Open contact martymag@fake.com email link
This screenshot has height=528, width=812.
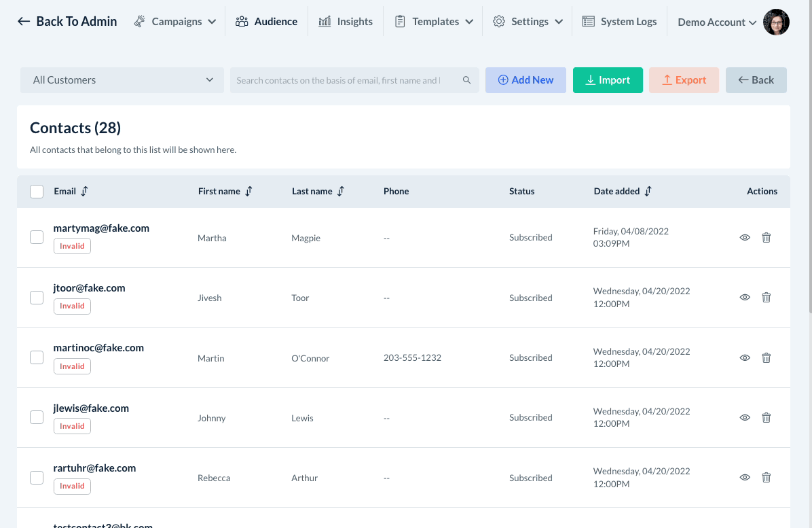coord(101,228)
